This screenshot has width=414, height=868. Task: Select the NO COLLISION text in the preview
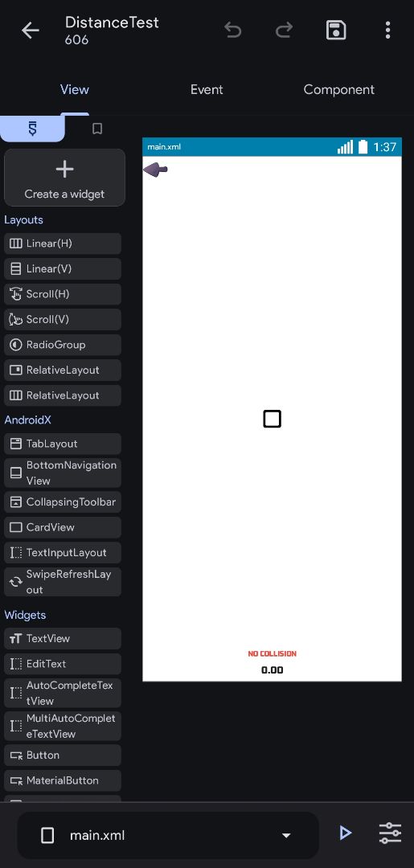click(272, 653)
